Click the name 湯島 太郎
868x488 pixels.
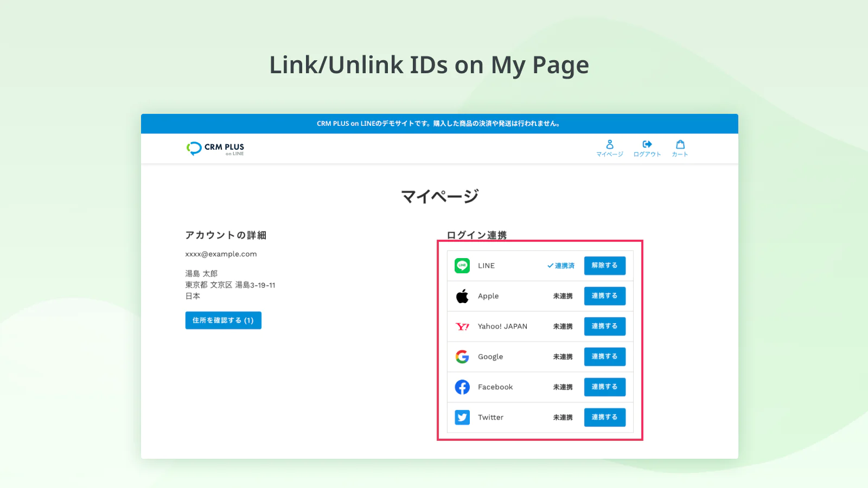[201, 274]
